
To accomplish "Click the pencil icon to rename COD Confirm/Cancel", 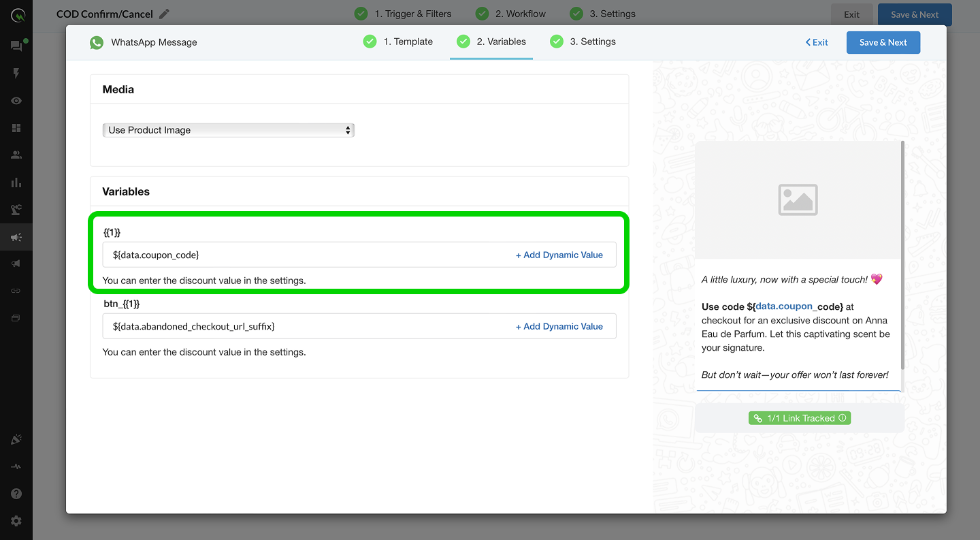I will point(164,14).
